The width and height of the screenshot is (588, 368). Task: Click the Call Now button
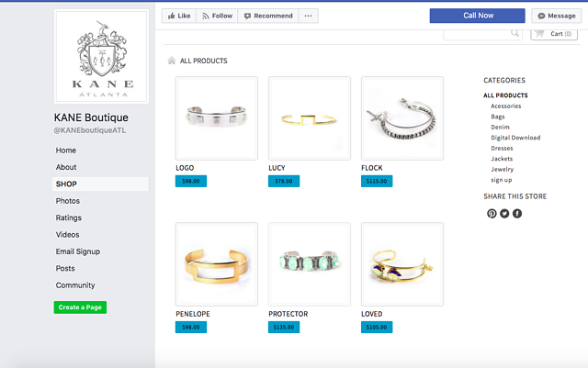[478, 16]
